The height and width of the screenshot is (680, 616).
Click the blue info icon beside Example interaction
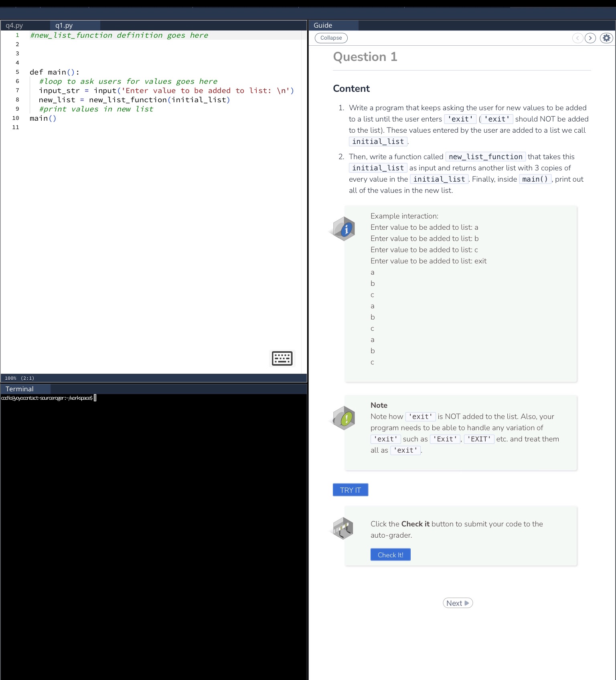point(344,229)
